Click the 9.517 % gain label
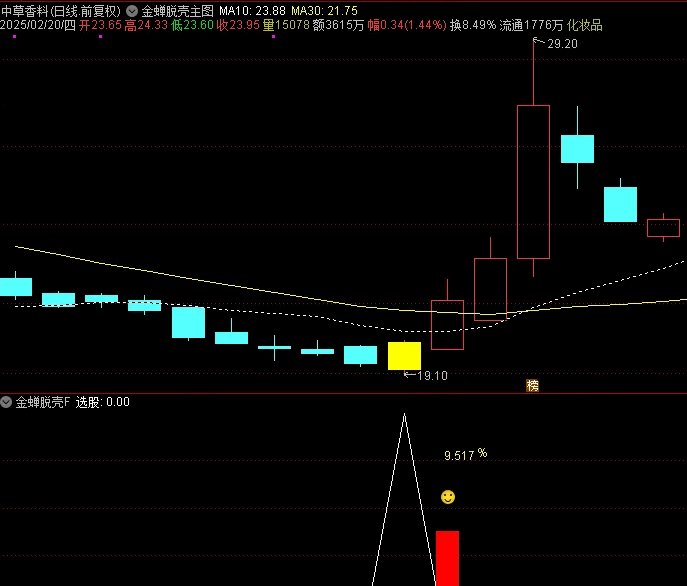 465,455
